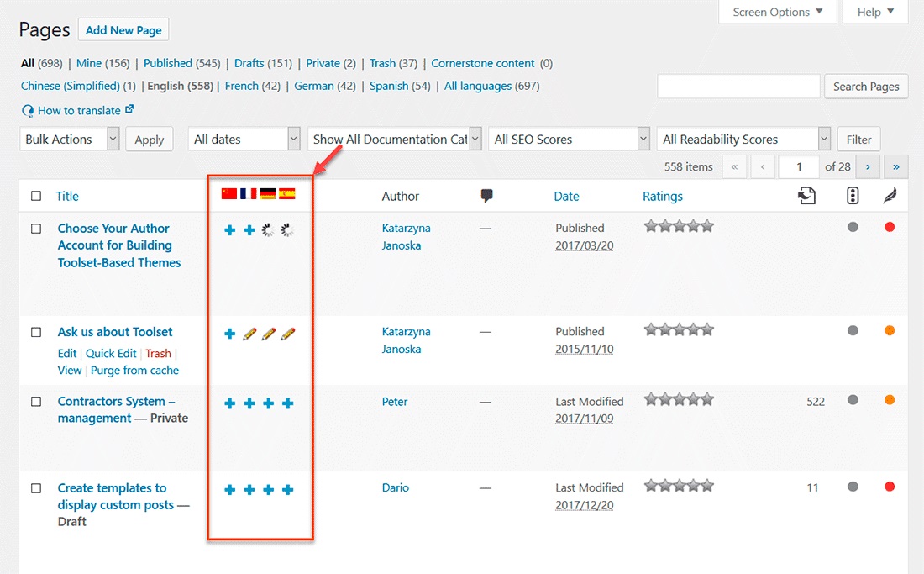Open the Screen Options tab
The width and height of the screenshot is (924, 574).
tap(778, 12)
